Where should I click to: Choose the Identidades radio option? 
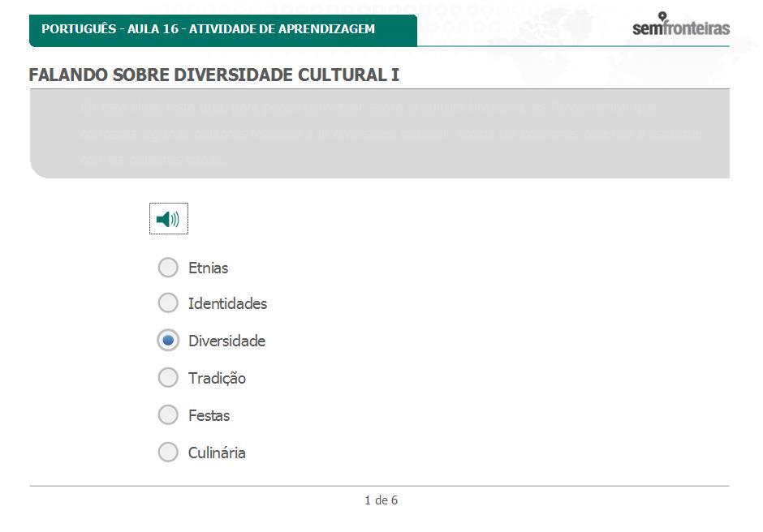click(x=168, y=303)
